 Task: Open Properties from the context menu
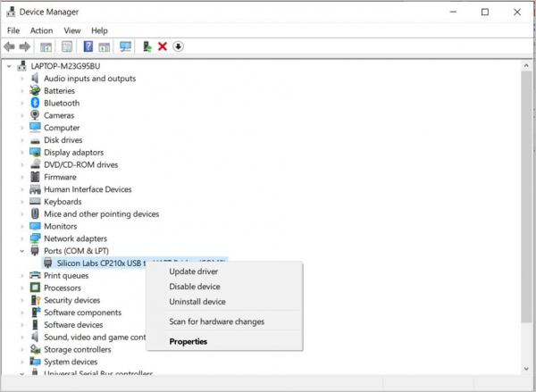[x=224, y=341]
